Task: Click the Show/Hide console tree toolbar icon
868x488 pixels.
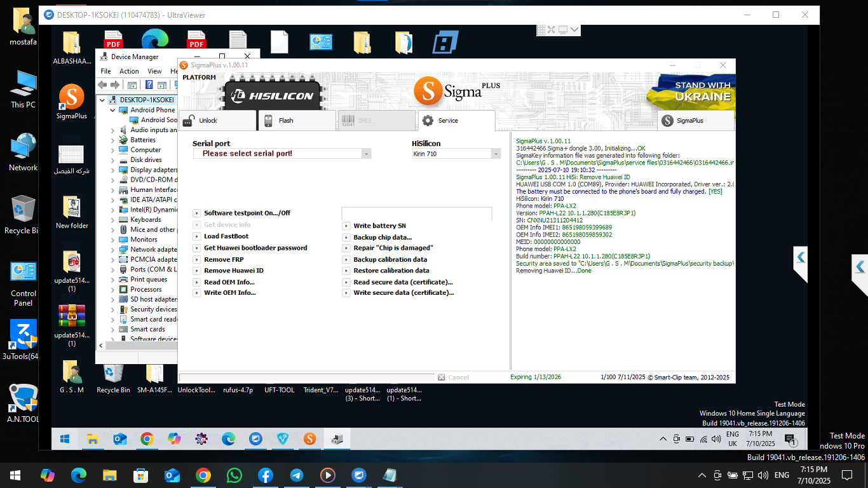Action: pyautogui.click(x=132, y=85)
